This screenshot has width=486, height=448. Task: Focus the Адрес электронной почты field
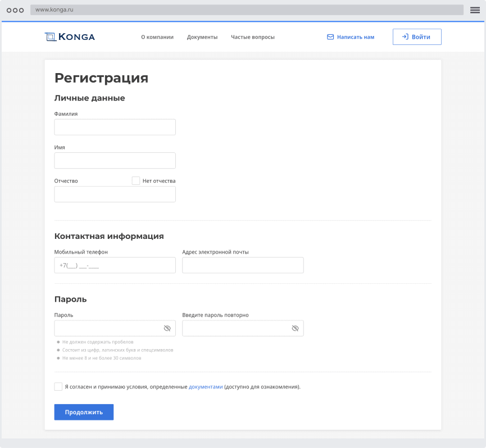[x=243, y=265]
